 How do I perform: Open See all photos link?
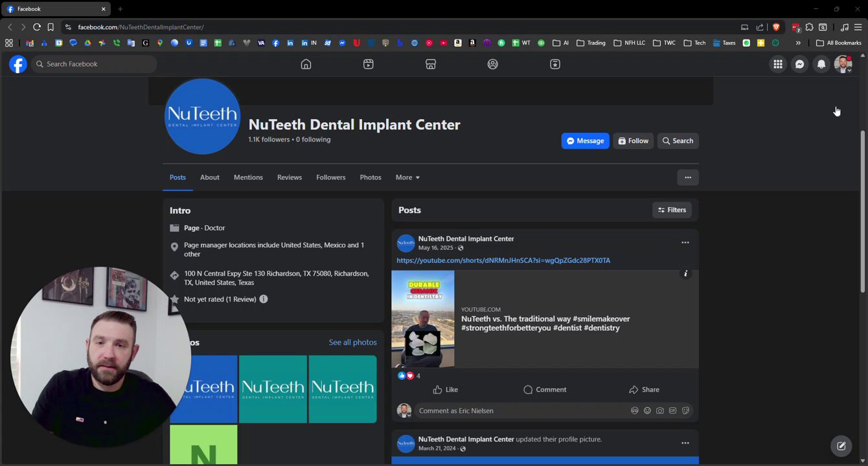tap(352, 342)
